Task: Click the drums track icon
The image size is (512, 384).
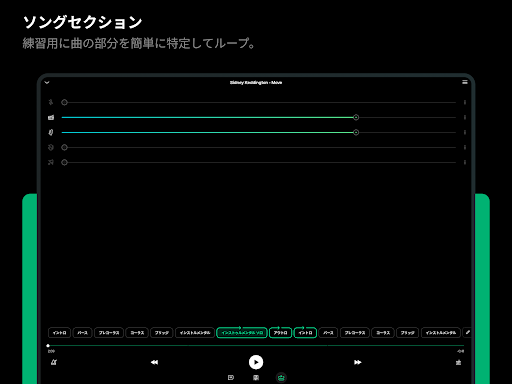Action: (51, 117)
